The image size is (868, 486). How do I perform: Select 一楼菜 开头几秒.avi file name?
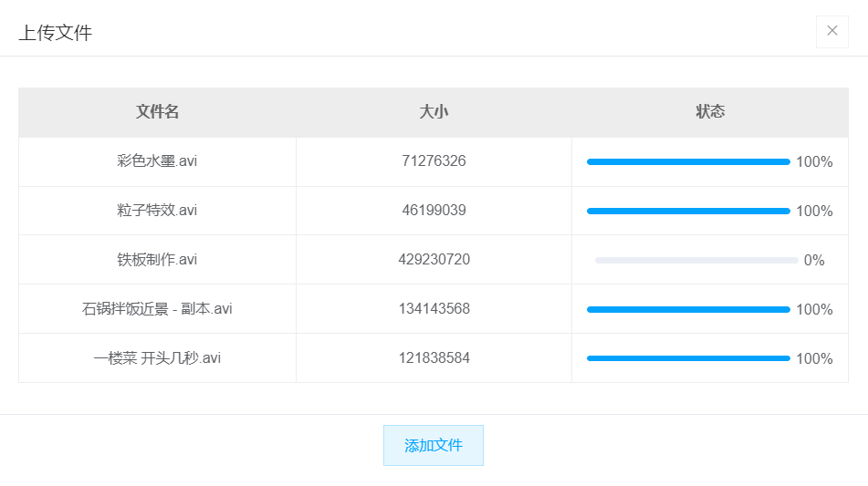pyautogui.click(x=157, y=357)
